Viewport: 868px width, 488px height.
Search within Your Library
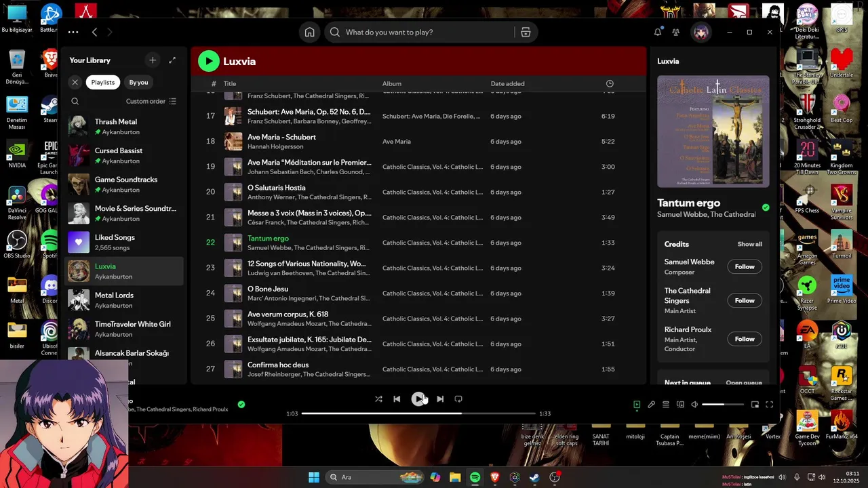(x=75, y=101)
